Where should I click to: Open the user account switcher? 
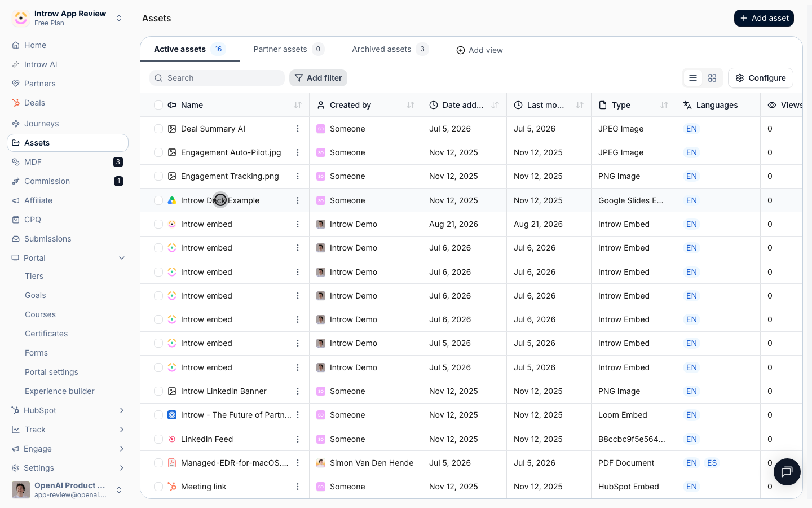pos(119,490)
